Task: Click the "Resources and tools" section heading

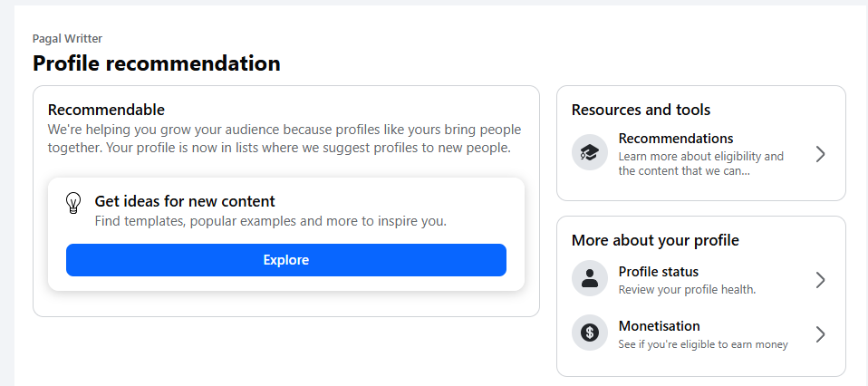Action: tap(641, 110)
